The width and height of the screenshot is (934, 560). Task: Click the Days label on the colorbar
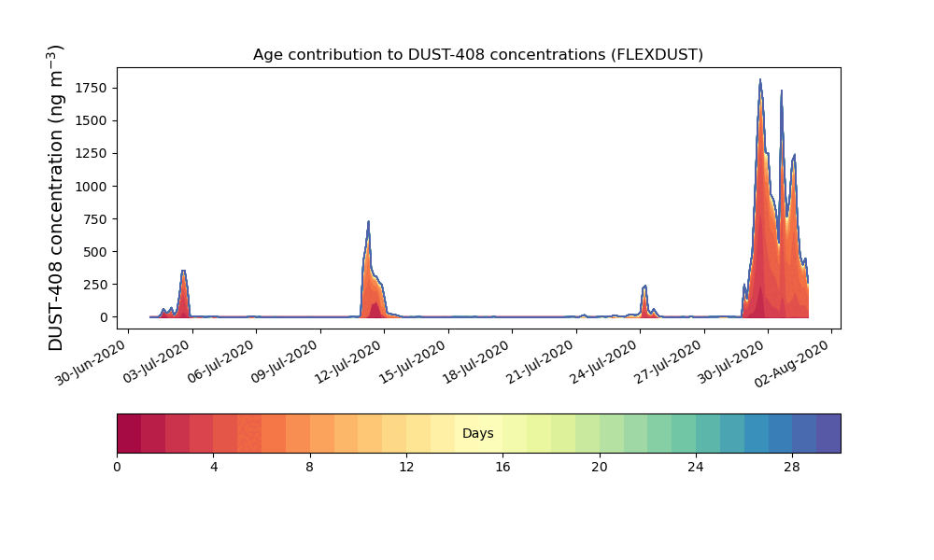pyautogui.click(x=477, y=433)
